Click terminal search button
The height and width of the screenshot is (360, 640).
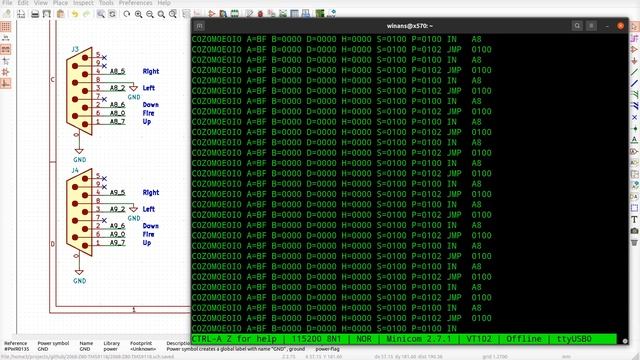pos(577,26)
